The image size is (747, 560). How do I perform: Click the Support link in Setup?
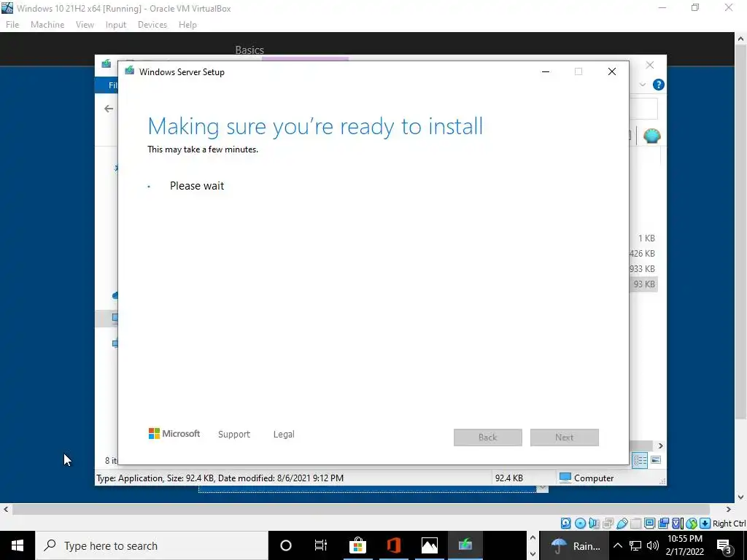(x=234, y=435)
